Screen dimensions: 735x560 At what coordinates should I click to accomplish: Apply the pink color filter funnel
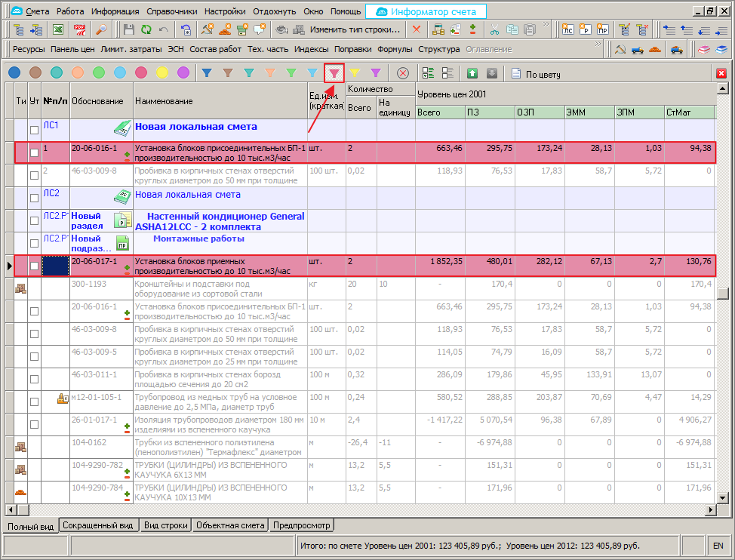tap(334, 73)
